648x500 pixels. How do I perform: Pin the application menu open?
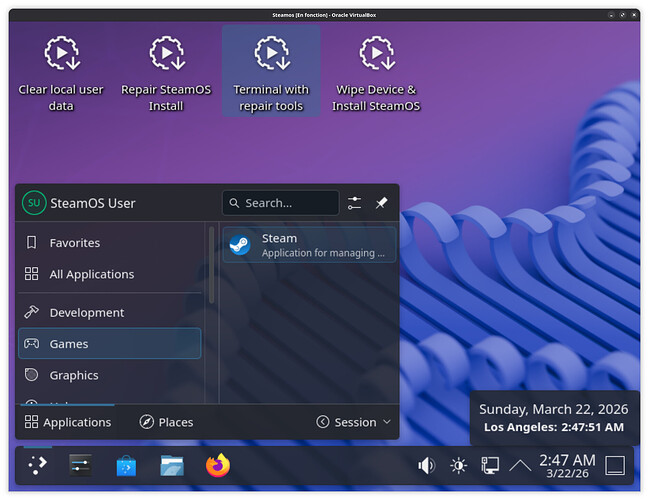click(381, 203)
